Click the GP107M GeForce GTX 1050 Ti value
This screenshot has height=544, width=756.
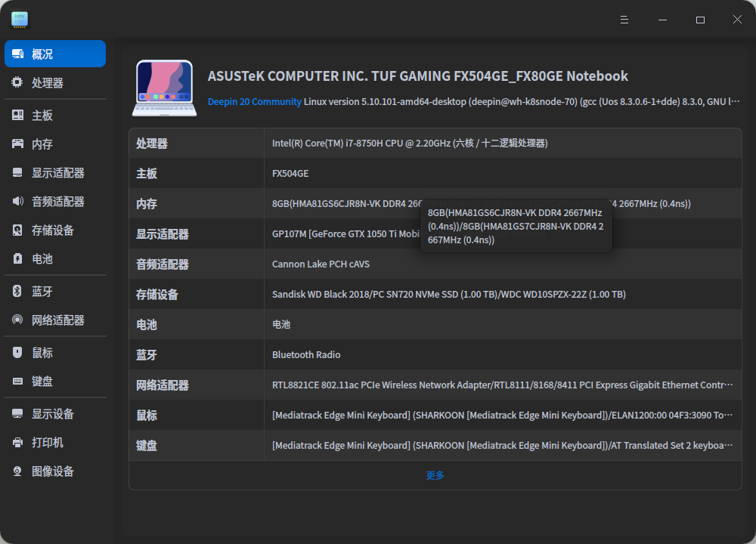pos(345,233)
